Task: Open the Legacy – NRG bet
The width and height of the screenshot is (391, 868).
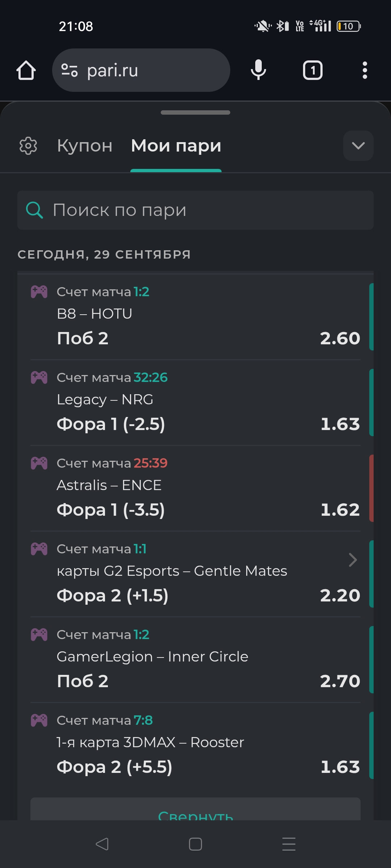Action: point(195,403)
